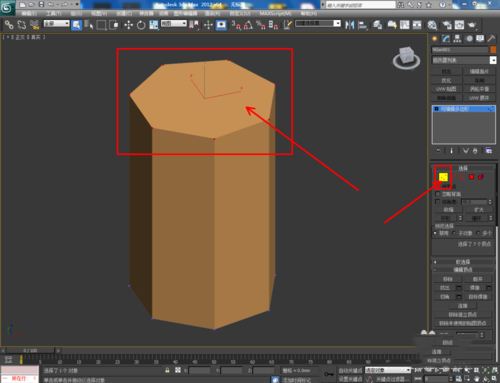
Task: Choose the Bind to Space Warp tool
Action: click(34, 25)
